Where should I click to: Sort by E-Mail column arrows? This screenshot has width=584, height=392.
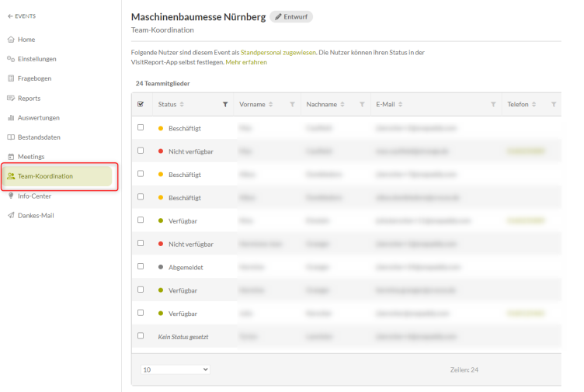tap(401, 104)
